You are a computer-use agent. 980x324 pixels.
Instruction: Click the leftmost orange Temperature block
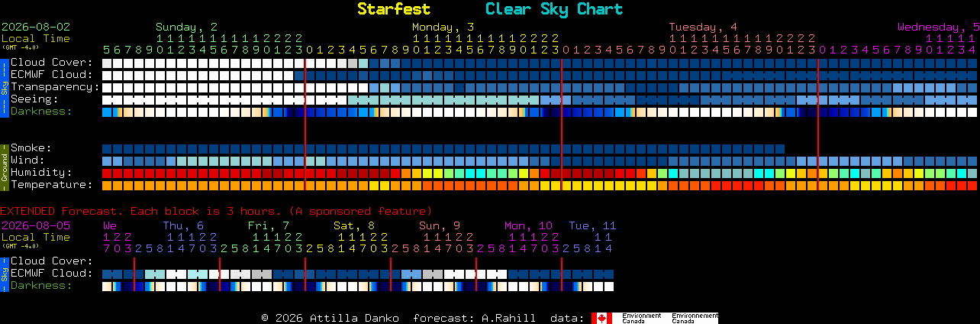tap(107, 185)
